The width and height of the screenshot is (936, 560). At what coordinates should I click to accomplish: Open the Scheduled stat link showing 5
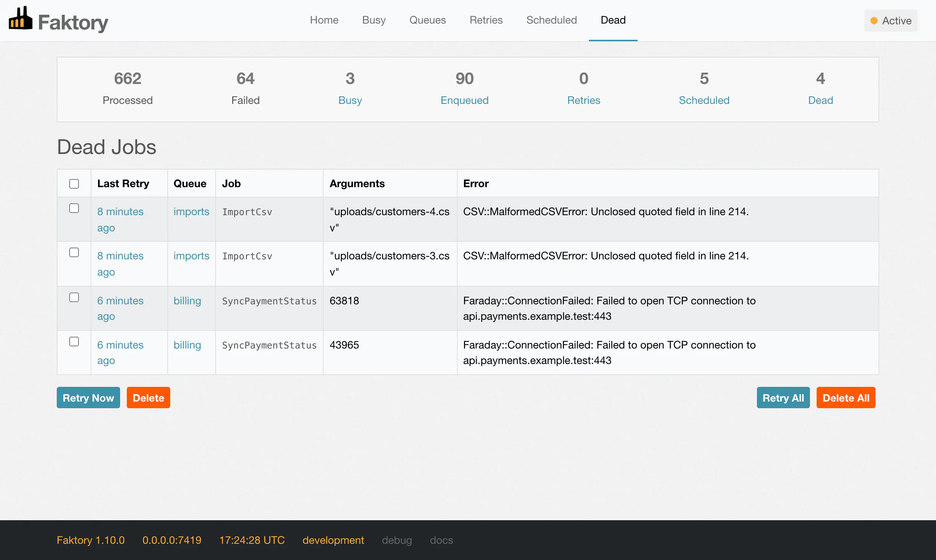click(704, 100)
